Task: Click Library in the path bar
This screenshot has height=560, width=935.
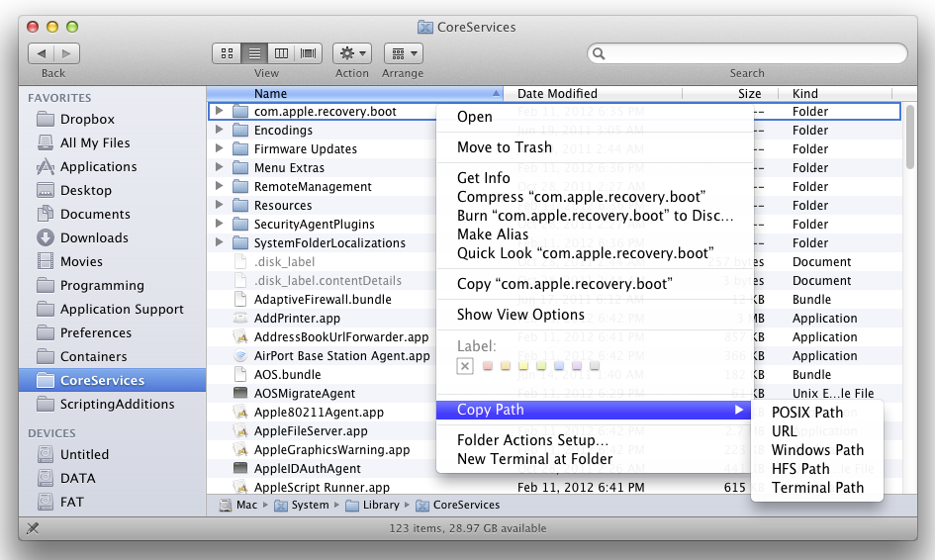Action: tap(373, 506)
